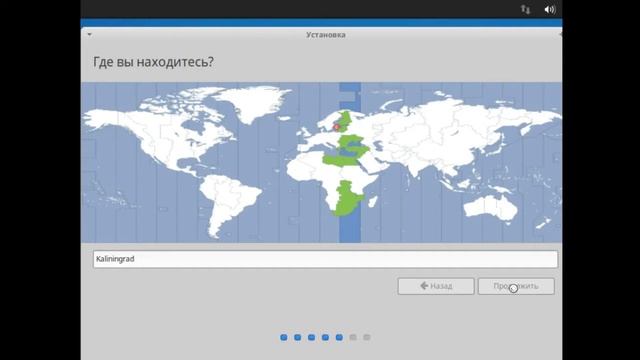Click the network connection indicator icon

(525, 9)
